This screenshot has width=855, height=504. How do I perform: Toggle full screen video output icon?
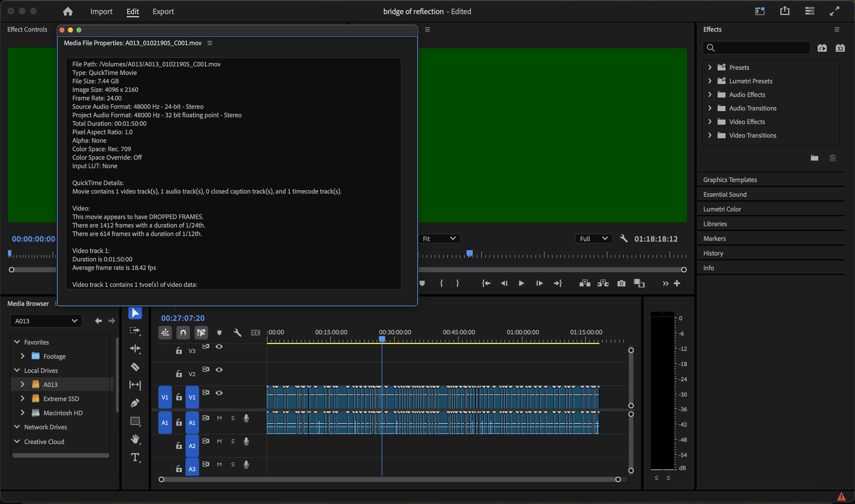click(835, 11)
